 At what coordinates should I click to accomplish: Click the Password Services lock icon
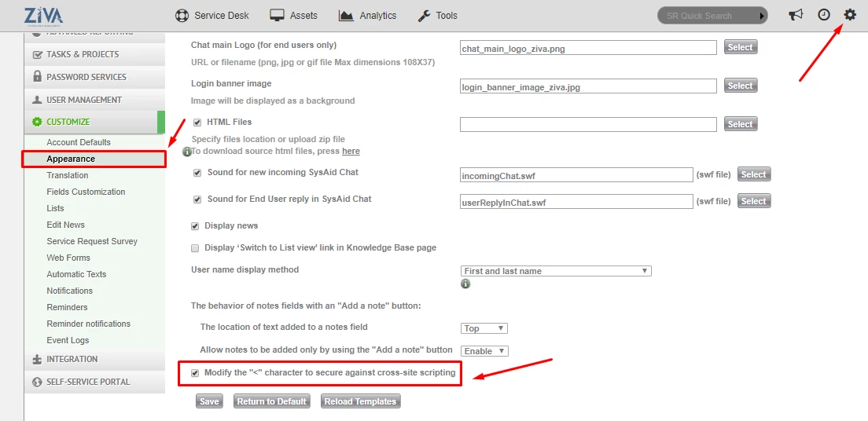click(37, 77)
